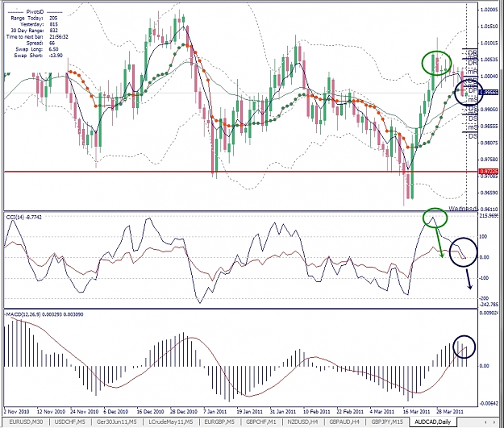Image resolution: width=504 pixels, height=428 pixels.
Task: Click the 'Time to next bar' value
Action: click(x=59, y=36)
